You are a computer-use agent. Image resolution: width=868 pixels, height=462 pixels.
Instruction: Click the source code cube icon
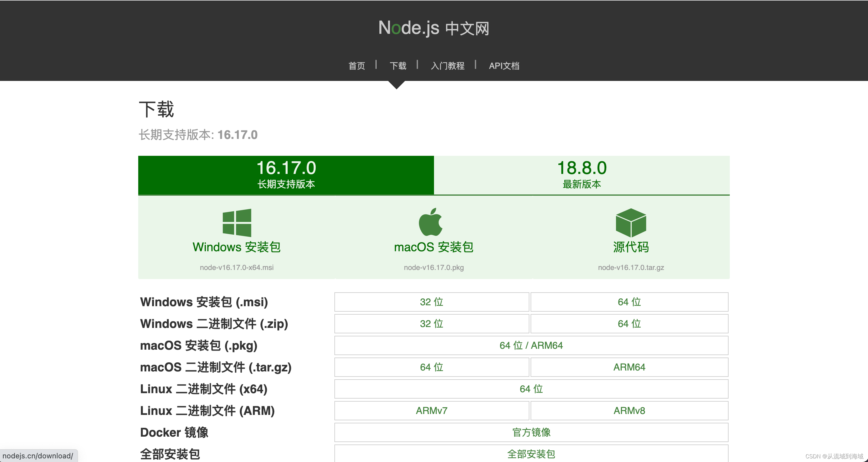coord(630,223)
